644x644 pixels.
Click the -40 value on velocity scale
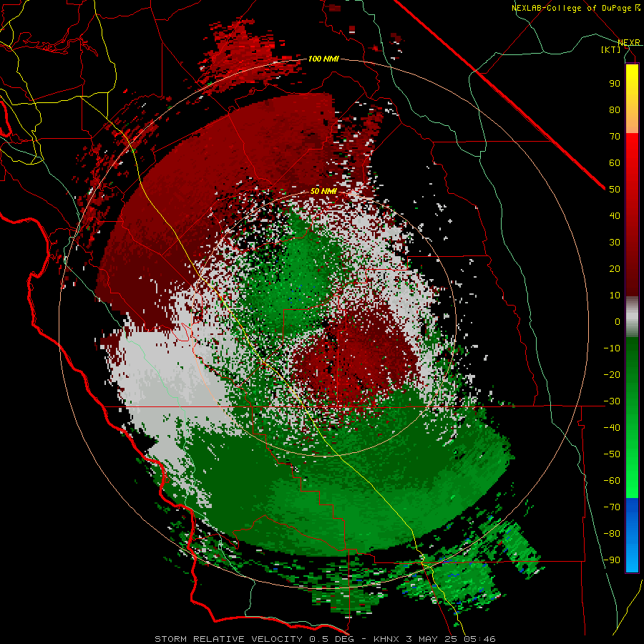coord(612,428)
